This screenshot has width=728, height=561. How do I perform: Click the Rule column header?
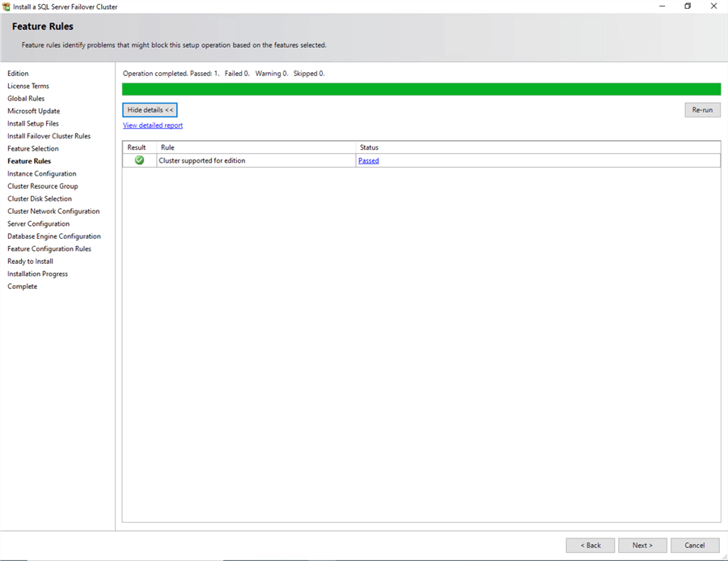point(256,147)
